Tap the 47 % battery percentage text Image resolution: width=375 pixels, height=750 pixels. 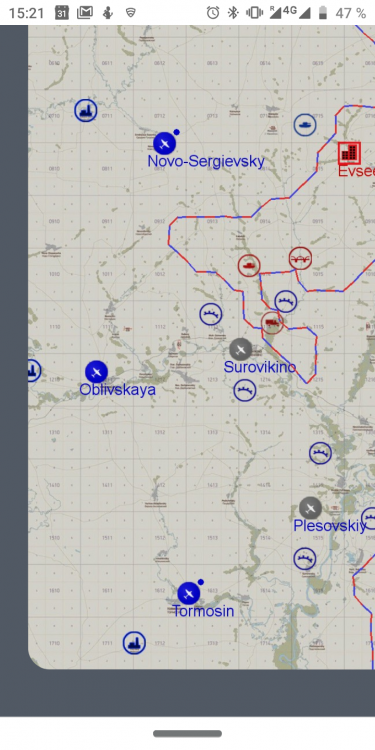coord(351,13)
